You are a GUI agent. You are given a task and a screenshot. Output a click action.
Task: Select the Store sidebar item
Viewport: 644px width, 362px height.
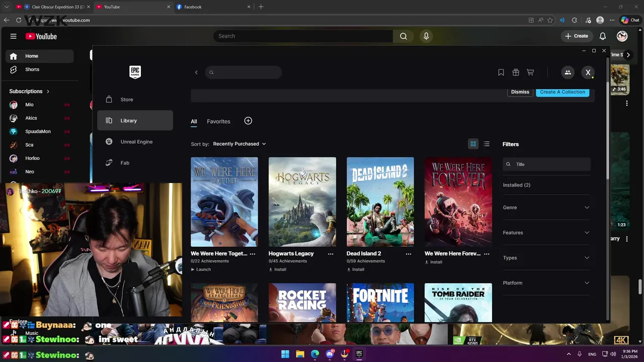135,100
